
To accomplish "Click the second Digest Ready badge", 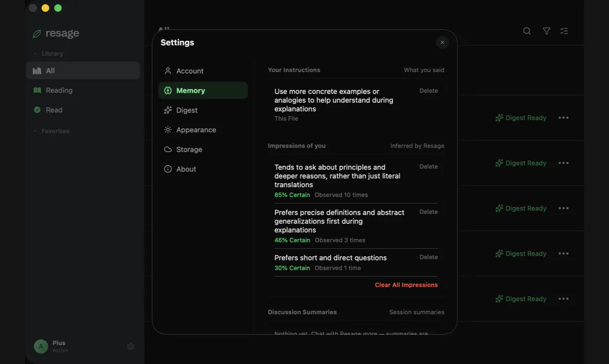I will (x=521, y=163).
